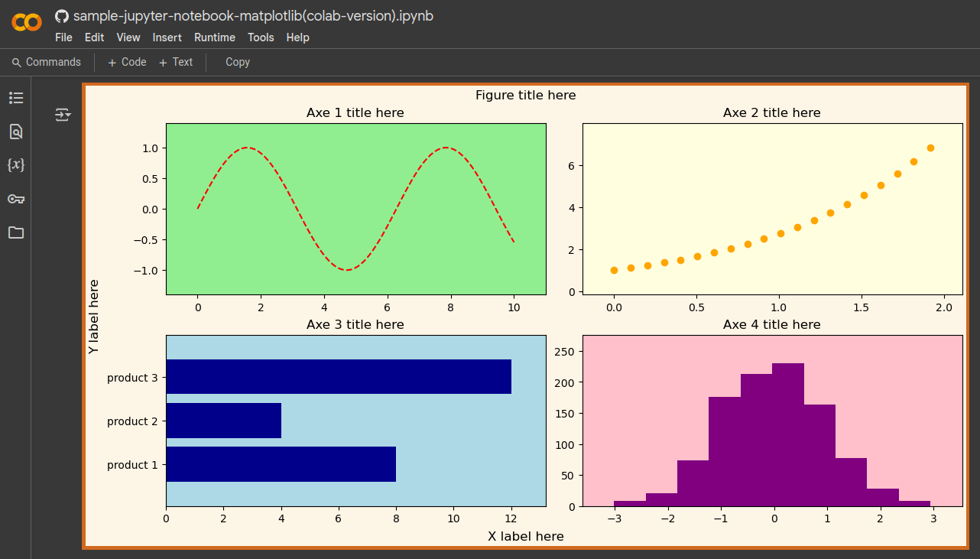Add a new Code cell
This screenshot has width=980, height=559.
tap(127, 62)
